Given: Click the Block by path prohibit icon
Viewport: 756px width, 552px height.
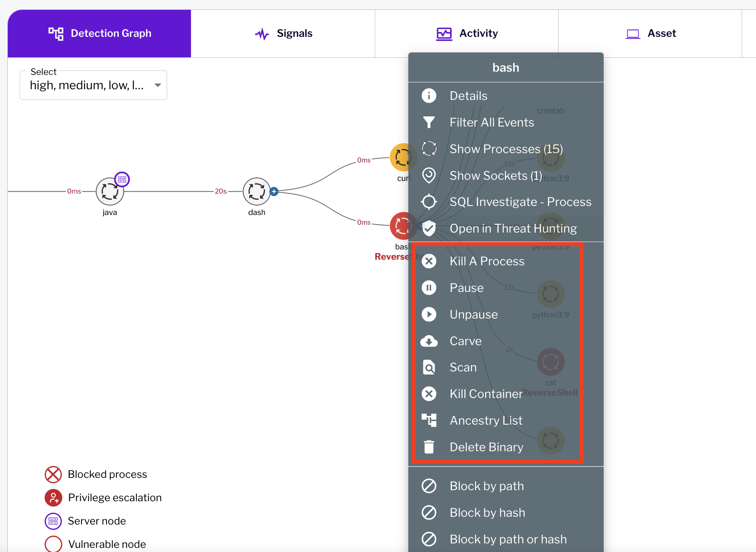Looking at the screenshot, I should tap(429, 486).
